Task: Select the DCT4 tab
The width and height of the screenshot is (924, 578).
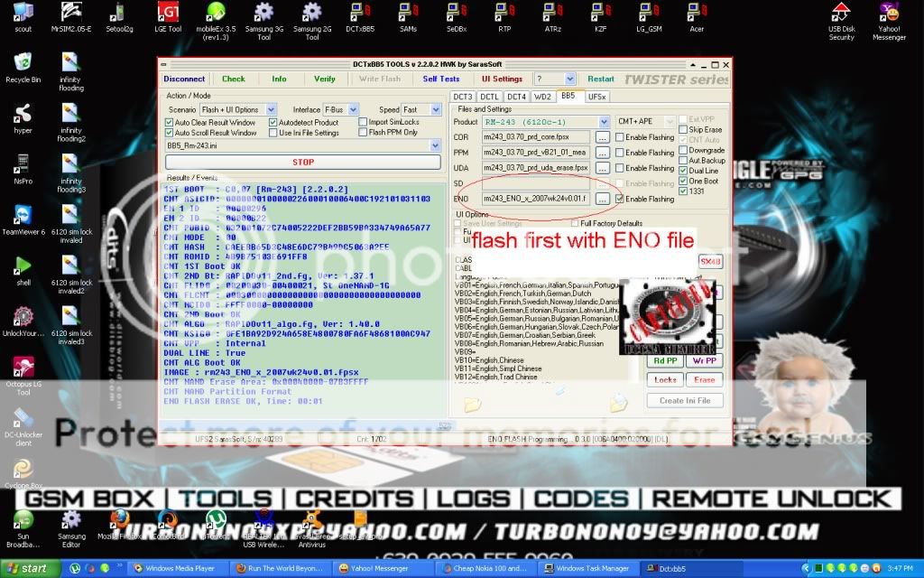Action: (516, 96)
